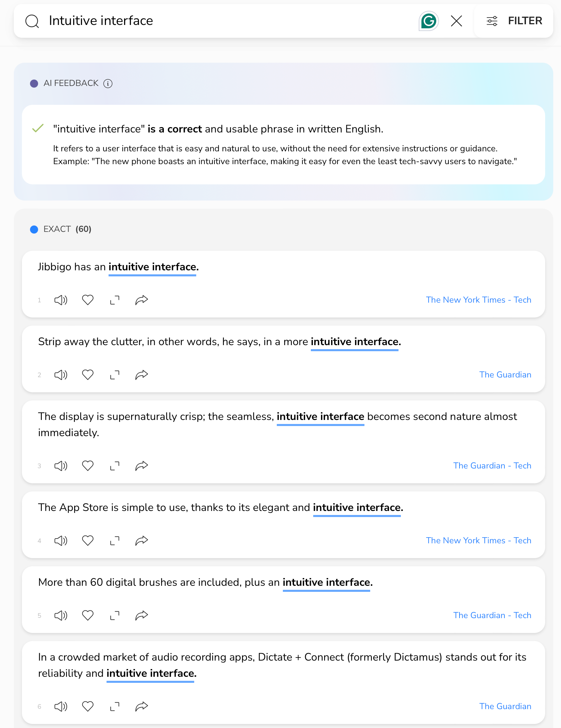561x728 pixels.
Task: Listen to the third sentence audio
Action: coord(61,466)
